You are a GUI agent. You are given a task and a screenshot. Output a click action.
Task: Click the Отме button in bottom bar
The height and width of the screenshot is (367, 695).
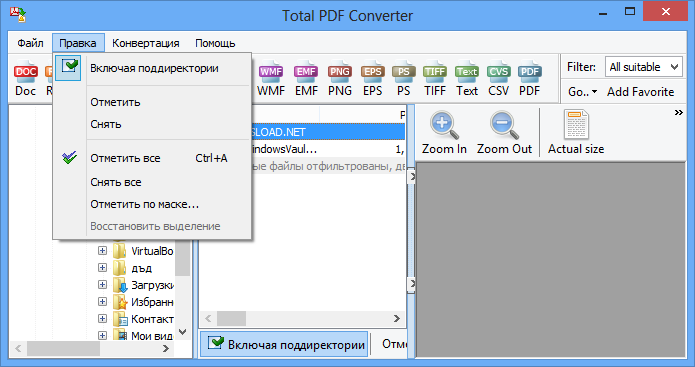[393, 344]
